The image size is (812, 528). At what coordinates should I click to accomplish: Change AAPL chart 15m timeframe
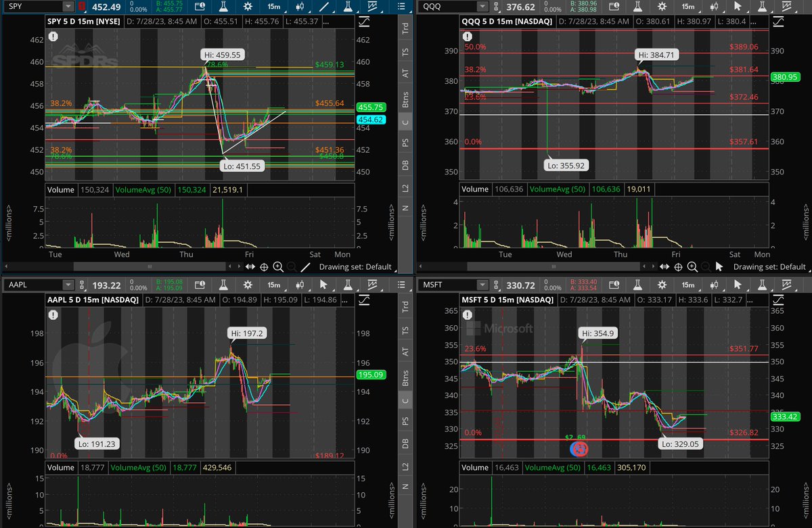275,285
